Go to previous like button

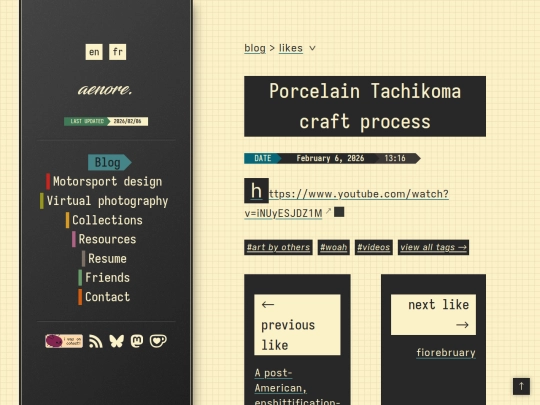pyautogui.click(x=297, y=325)
